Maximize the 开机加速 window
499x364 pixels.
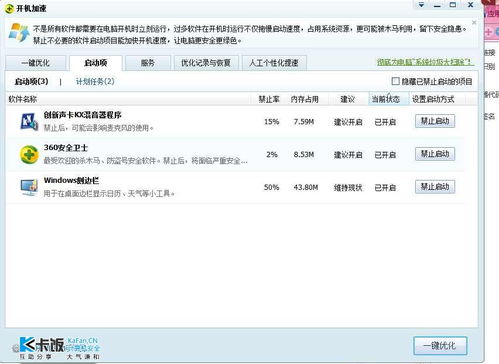point(453,5)
